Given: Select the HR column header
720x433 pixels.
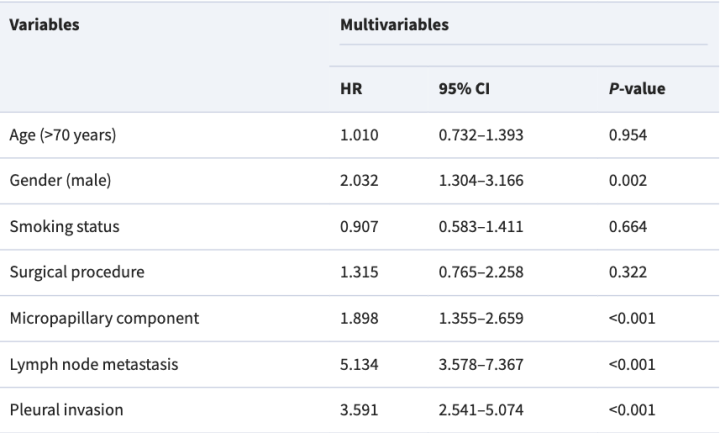Looking at the screenshot, I should tap(351, 89).
